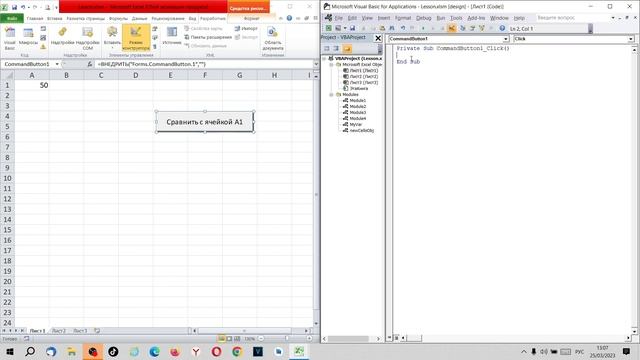
Task: Open the CommandButton1 object dropdown
Action: click(x=506, y=39)
